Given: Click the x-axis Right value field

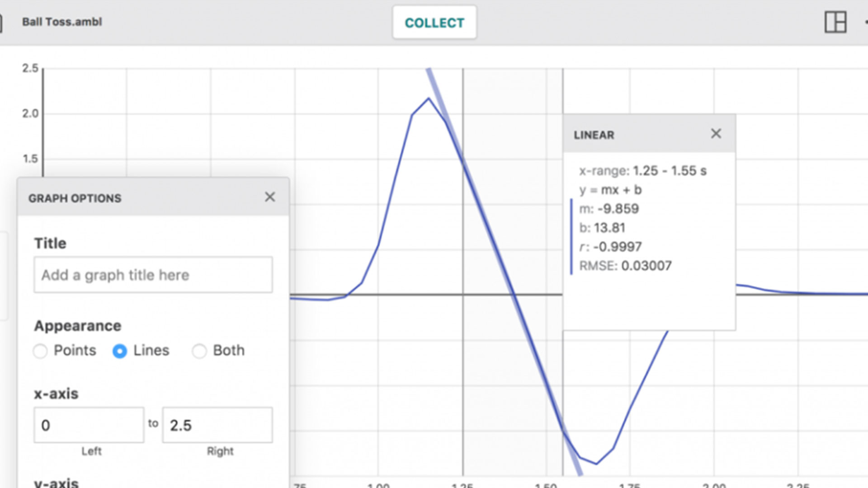Looking at the screenshot, I should (217, 425).
